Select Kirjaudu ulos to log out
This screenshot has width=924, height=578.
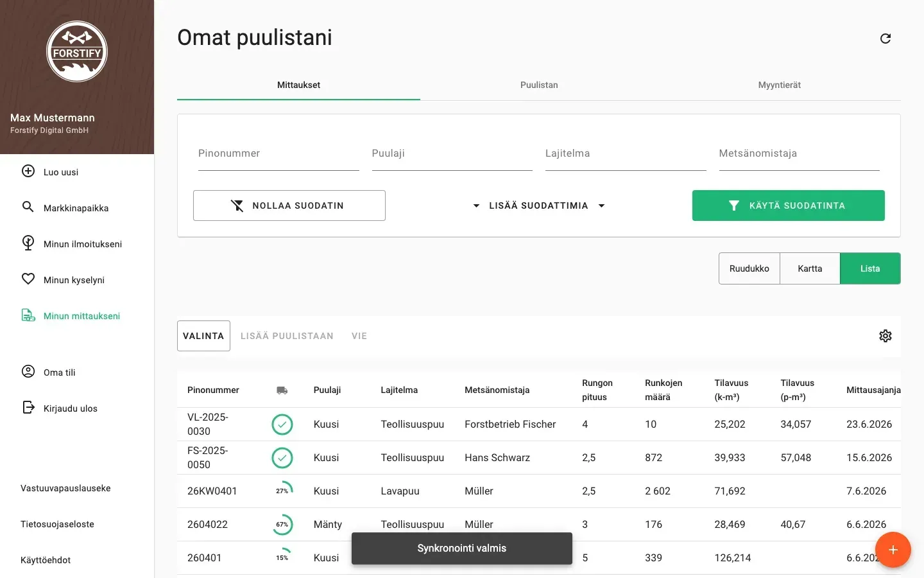click(77, 408)
